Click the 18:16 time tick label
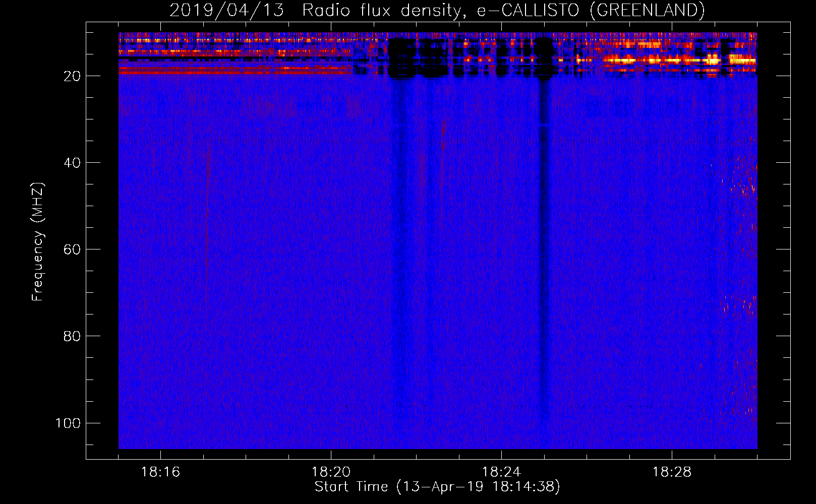Image resolution: width=816 pixels, height=504 pixels. pyautogui.click(x=160, y=472)
